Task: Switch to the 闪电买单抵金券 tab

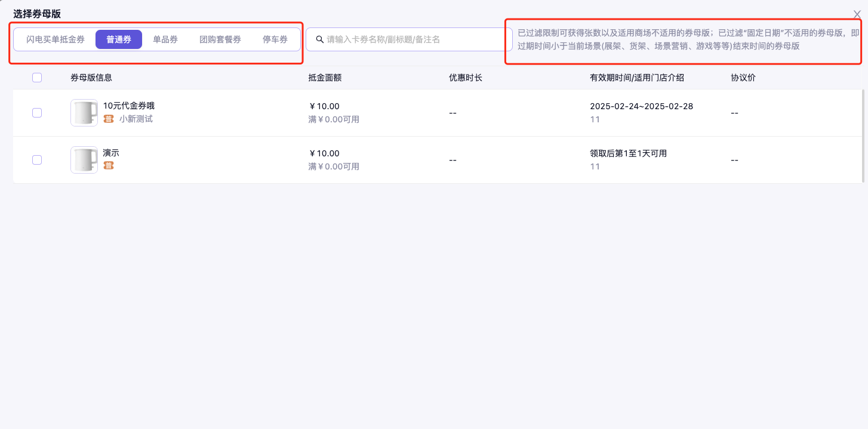Action: tap(56, 39)
